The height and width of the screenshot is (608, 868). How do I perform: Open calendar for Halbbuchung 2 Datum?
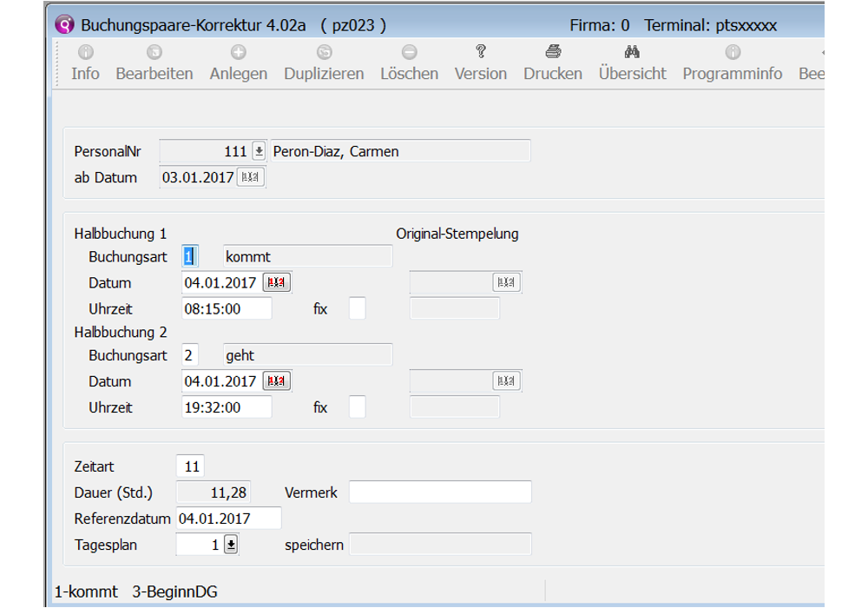click(278, 381)
